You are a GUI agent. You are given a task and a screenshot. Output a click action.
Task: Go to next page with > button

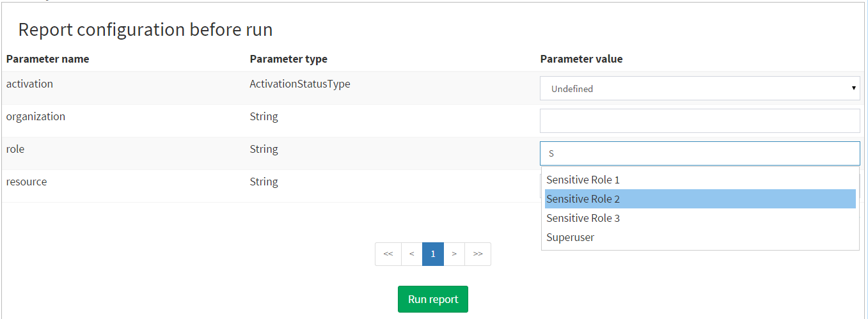pyautogui.click(x=454, y=254)
